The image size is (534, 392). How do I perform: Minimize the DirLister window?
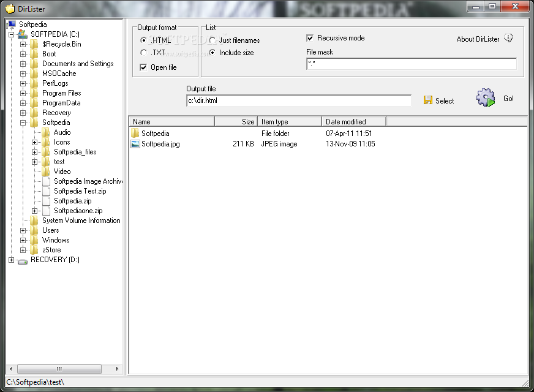pyautogui.click(x=476, y=6)
